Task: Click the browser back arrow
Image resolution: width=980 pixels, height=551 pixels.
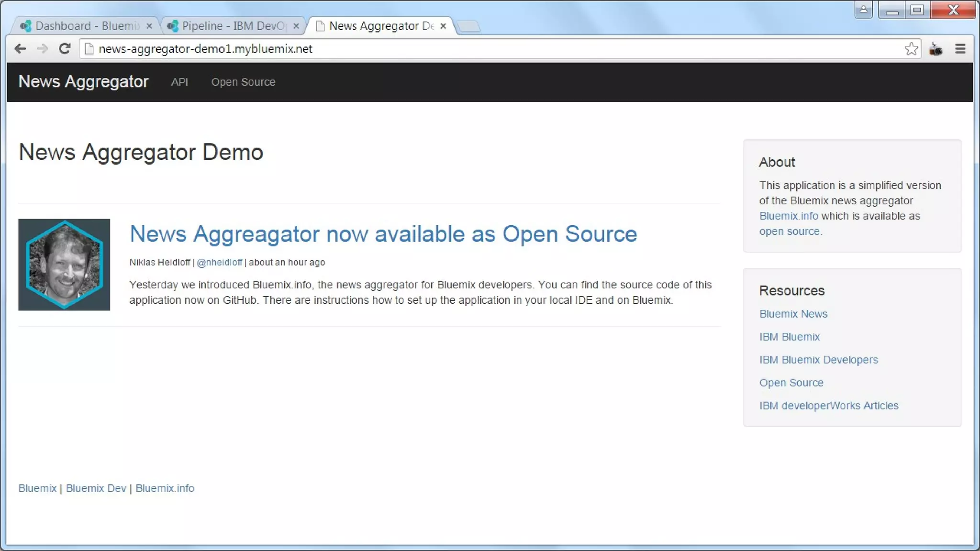Action: (20, 49)
